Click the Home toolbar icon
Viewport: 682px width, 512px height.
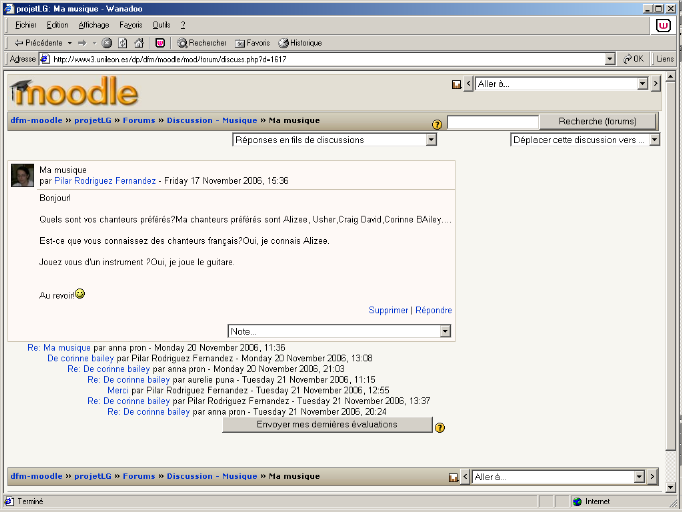[139, 43]
